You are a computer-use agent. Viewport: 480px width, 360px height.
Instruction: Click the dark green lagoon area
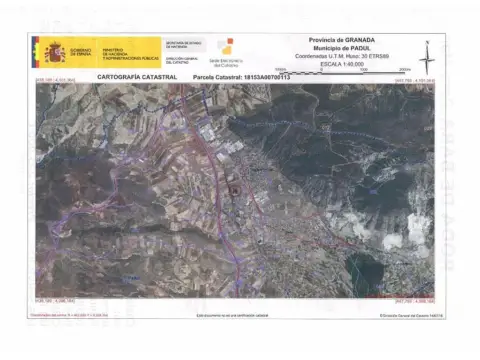(x=366, y=273)
